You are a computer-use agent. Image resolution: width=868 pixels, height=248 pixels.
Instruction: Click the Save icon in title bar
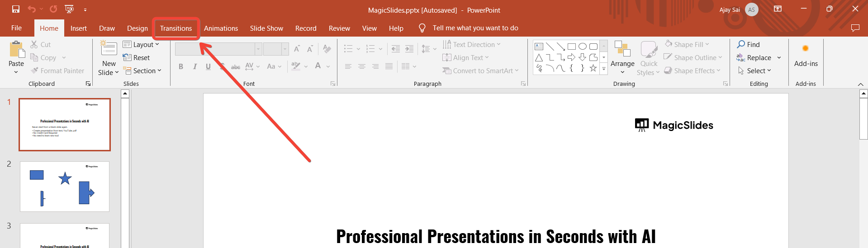click(x=16, y=9)
